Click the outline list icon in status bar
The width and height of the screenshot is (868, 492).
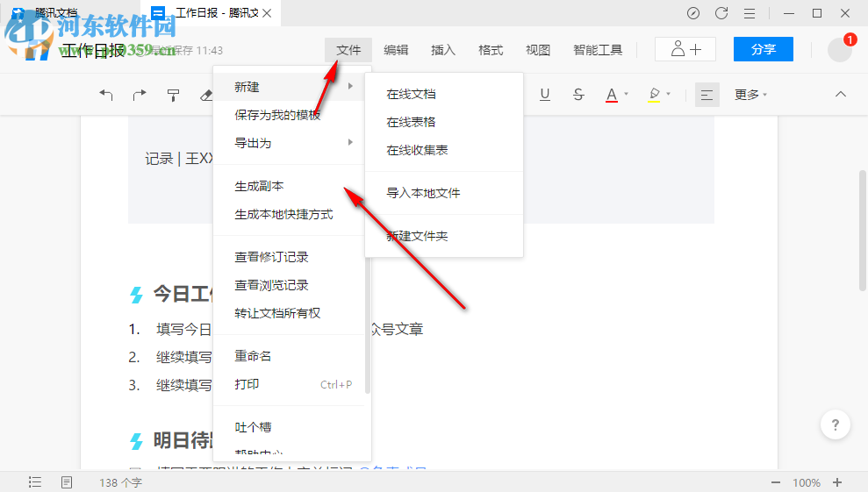tap(35, 482)
